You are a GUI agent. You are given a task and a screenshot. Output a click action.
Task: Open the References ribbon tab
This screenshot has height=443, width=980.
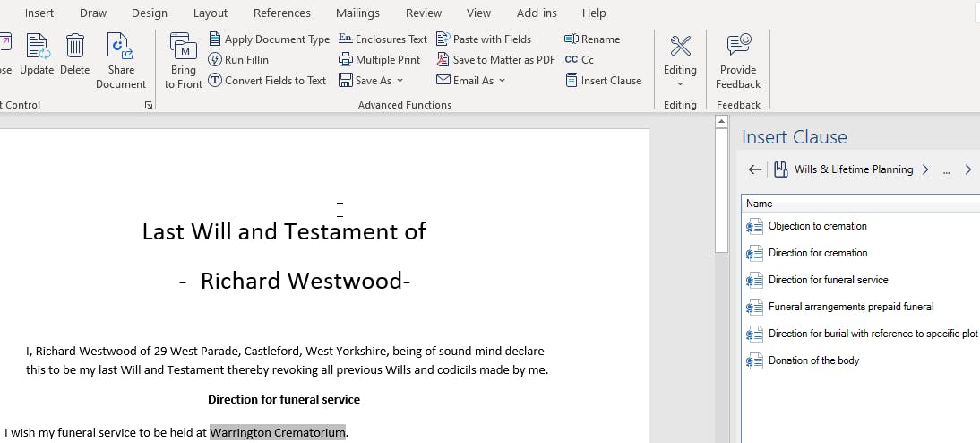[281, 13]
